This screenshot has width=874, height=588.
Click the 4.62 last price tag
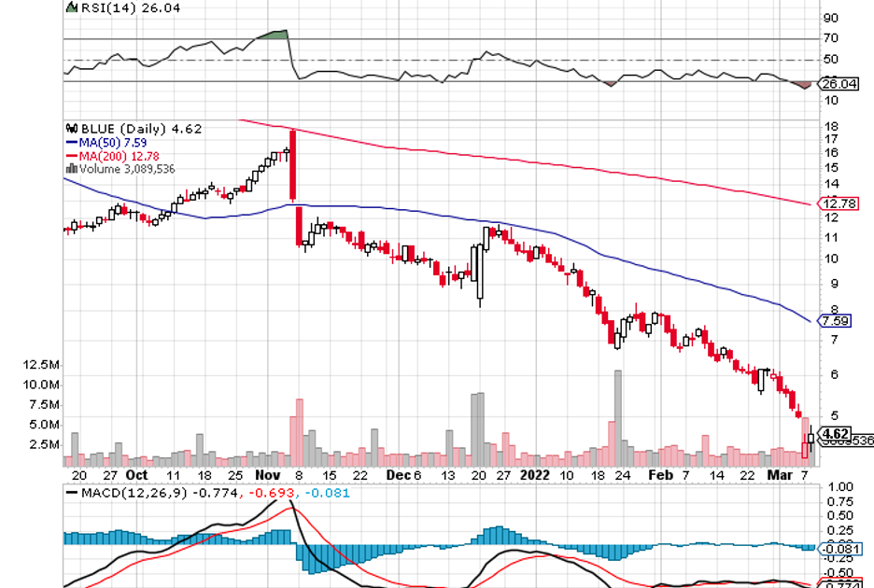pos(835,433)
